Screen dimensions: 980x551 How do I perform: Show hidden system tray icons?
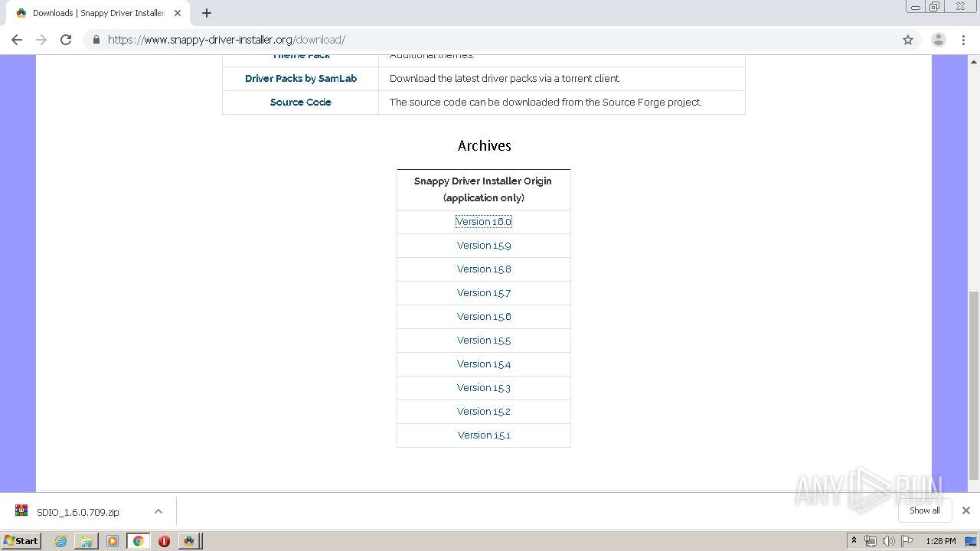pyautogui.click(x=854, y=540)
